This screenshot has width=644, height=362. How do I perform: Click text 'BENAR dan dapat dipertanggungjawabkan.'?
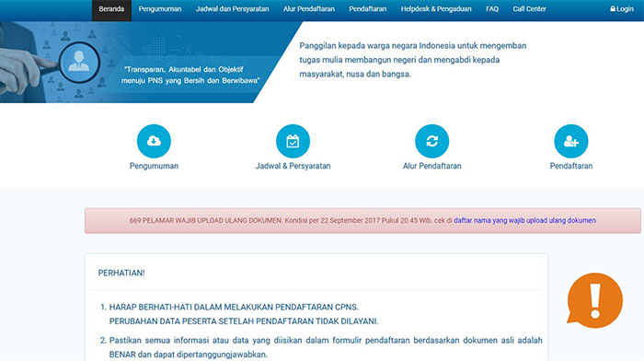click(189, 355)
